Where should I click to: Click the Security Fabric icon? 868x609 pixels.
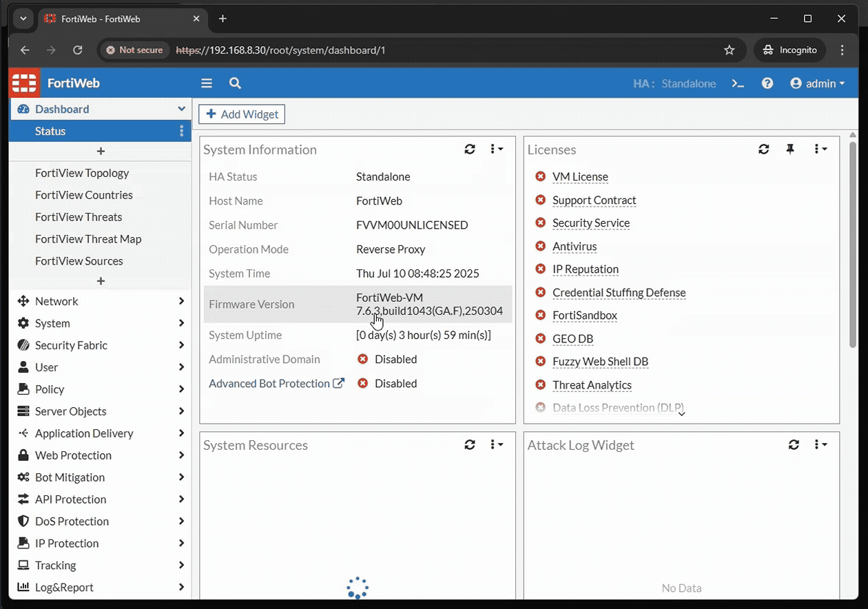[23, 345]
